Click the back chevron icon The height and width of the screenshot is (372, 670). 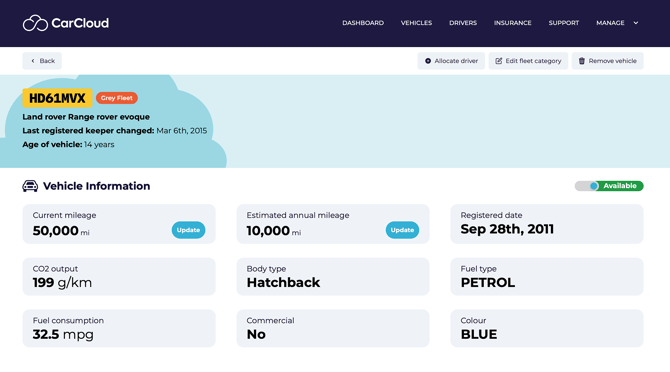pos(33,61)
